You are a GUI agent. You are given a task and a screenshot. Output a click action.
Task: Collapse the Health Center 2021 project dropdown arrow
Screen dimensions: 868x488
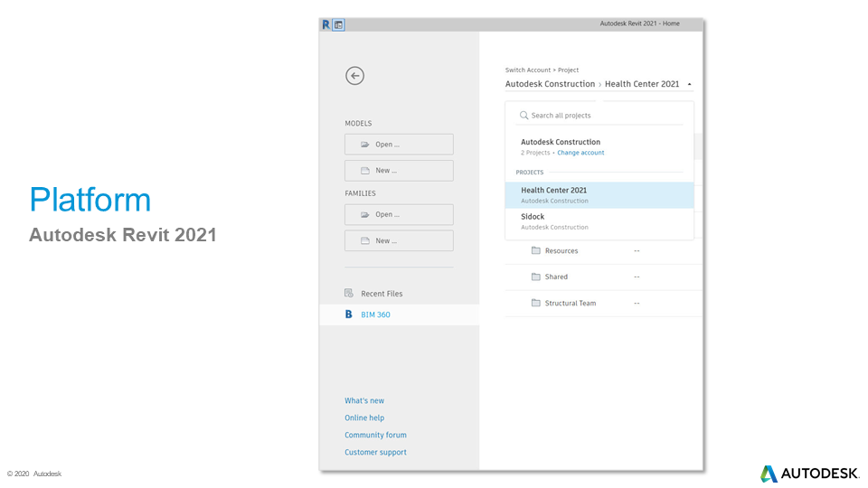[690, 84]
